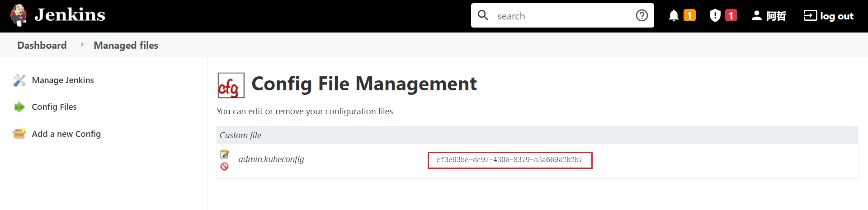Expand the Dashboard breadcrumb chevron
Image resolution: width=868 pixels, height=210 pixels.
(82, 45)
